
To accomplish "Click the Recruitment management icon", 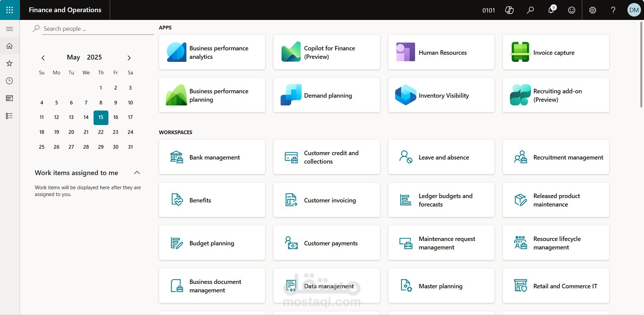I will 520,157.
